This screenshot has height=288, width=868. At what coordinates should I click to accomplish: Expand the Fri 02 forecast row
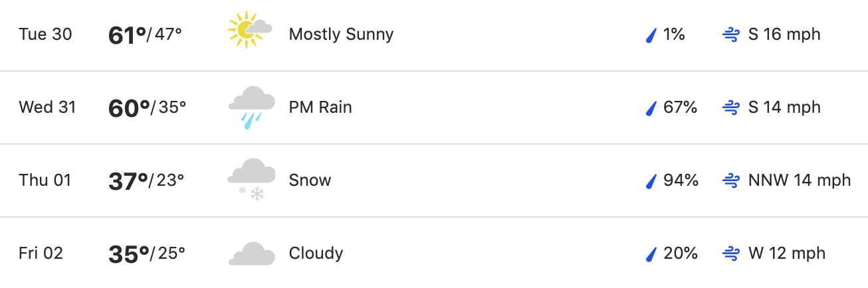click(x=434, y=253)
